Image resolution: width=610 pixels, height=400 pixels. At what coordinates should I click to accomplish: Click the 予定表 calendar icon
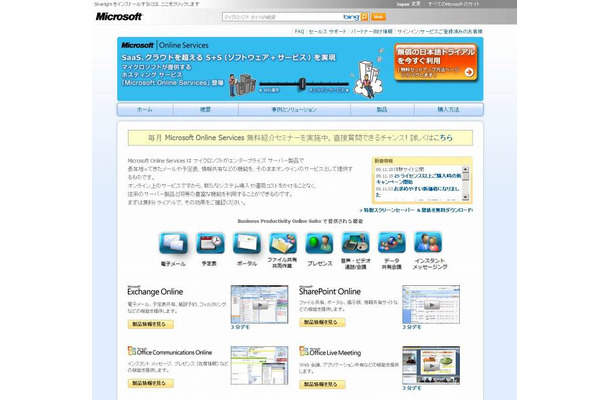pos(210,243)
